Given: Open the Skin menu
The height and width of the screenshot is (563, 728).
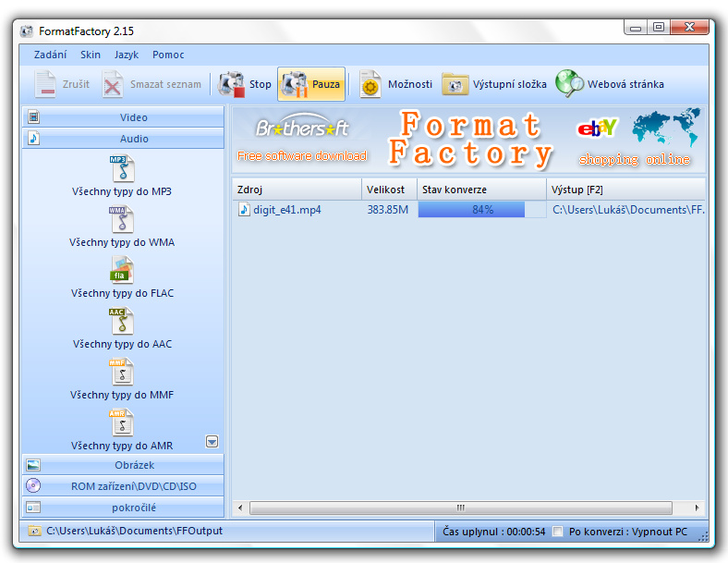Looking at the screenshot, I should [90, 55].
